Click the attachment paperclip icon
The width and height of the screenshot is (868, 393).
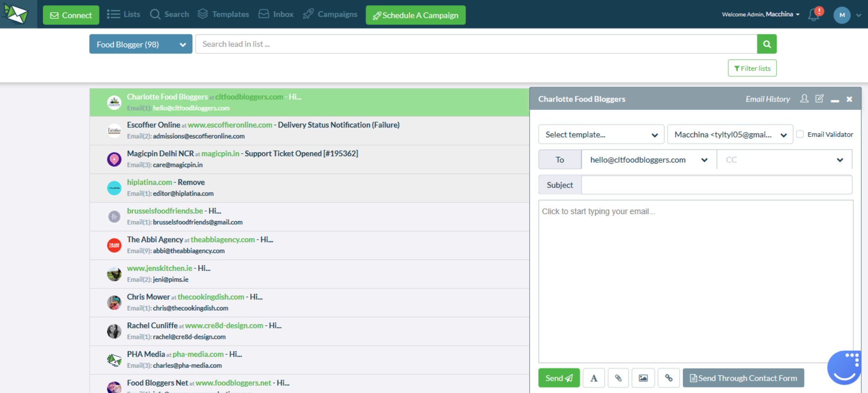(x=618, y=378)
